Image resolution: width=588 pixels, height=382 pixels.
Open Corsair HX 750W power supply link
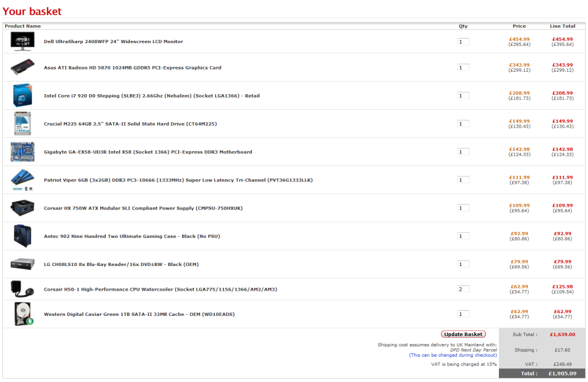(143, 209)
